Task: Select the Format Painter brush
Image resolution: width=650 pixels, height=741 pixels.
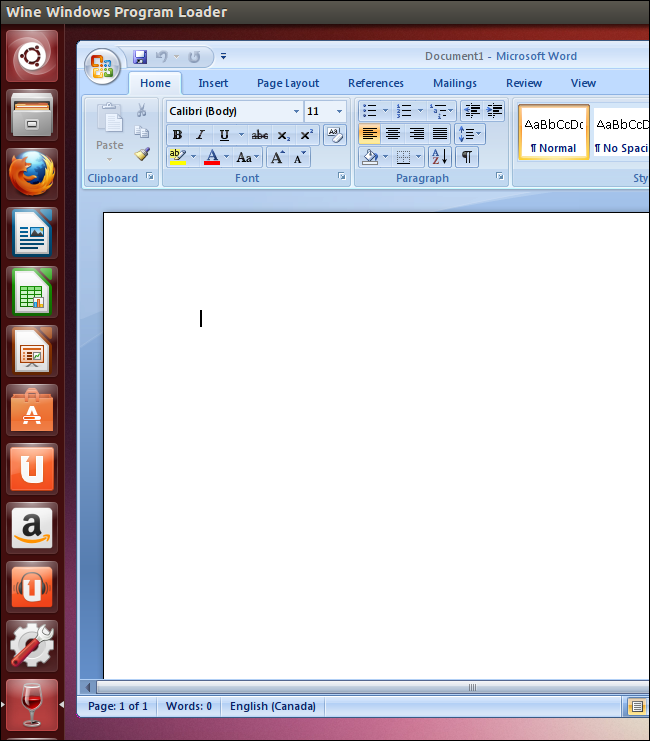Action: coord(142,155)
